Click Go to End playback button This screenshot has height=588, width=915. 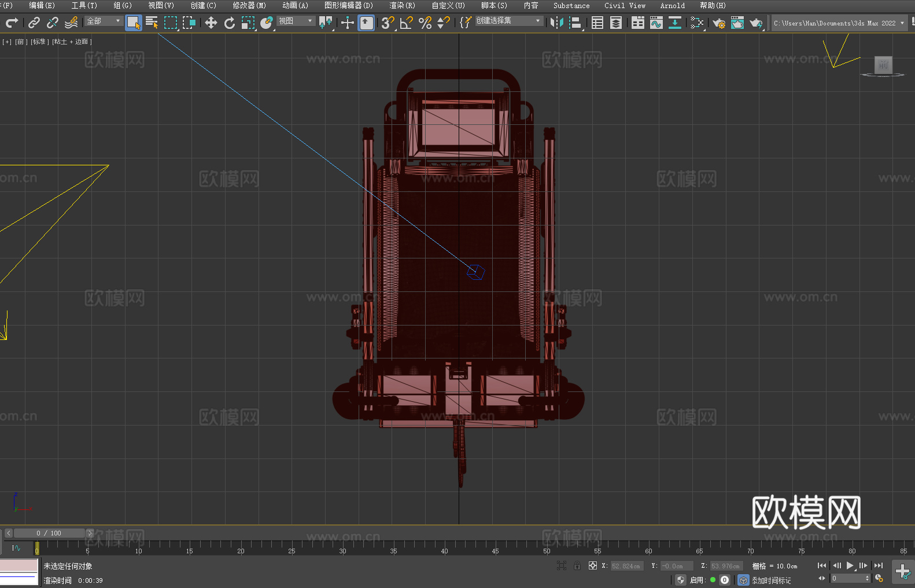coord(879,565)
